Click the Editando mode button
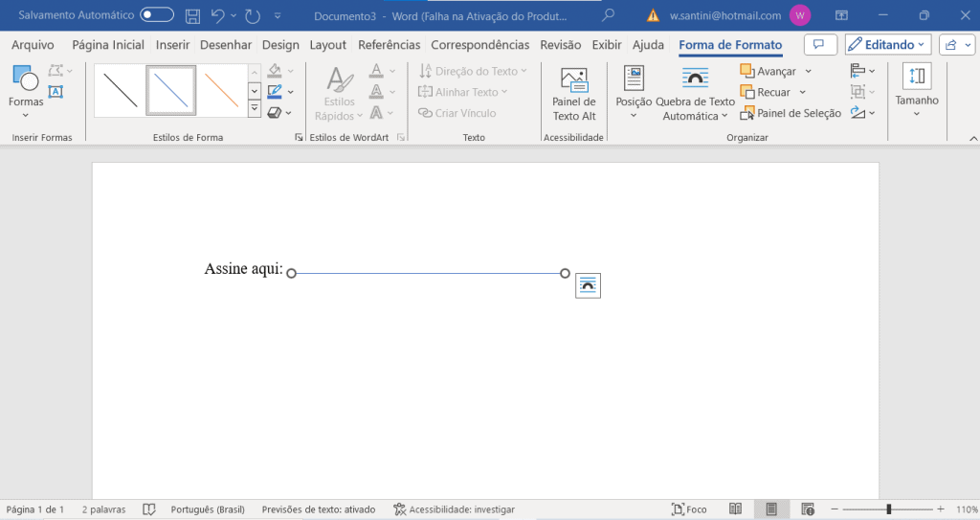980x520 pixels. 888,45
